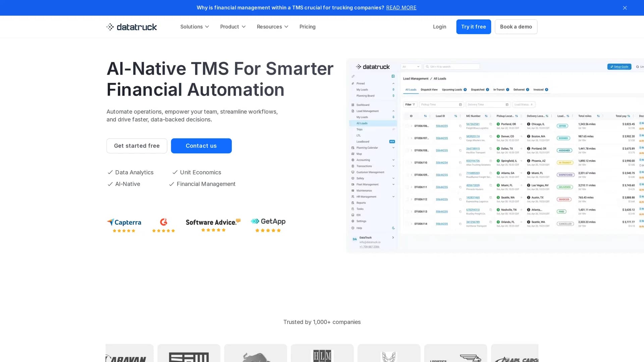Image resolution: width=644 pixels, height=362 pixels.
Task: Expand the Solutions menu
Action: coord(195,27)
